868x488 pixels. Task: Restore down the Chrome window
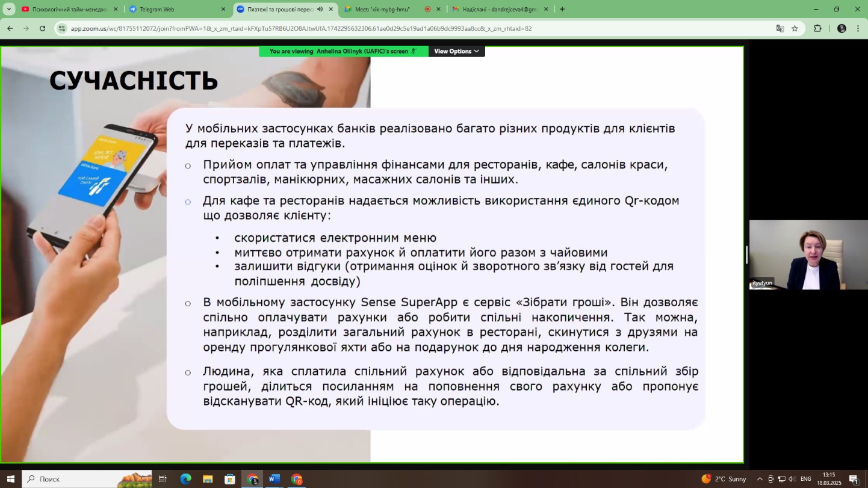(837, 9)
